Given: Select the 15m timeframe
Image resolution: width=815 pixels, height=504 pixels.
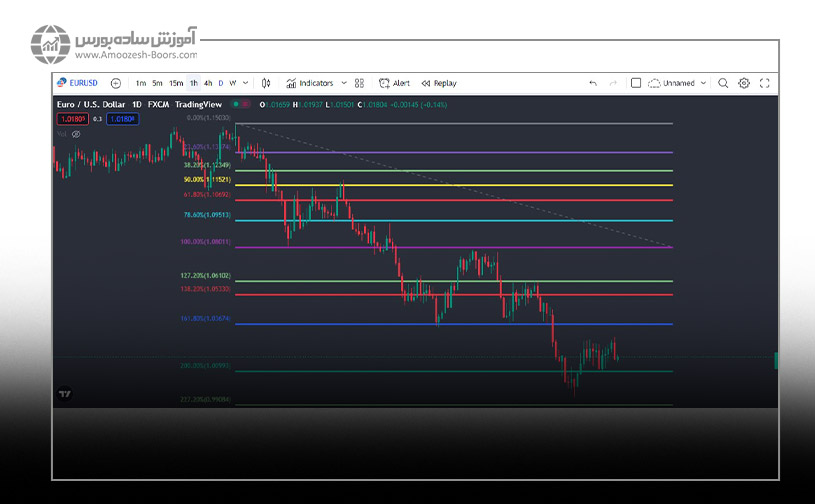Looking at the screenshot, I should (175, 83).
